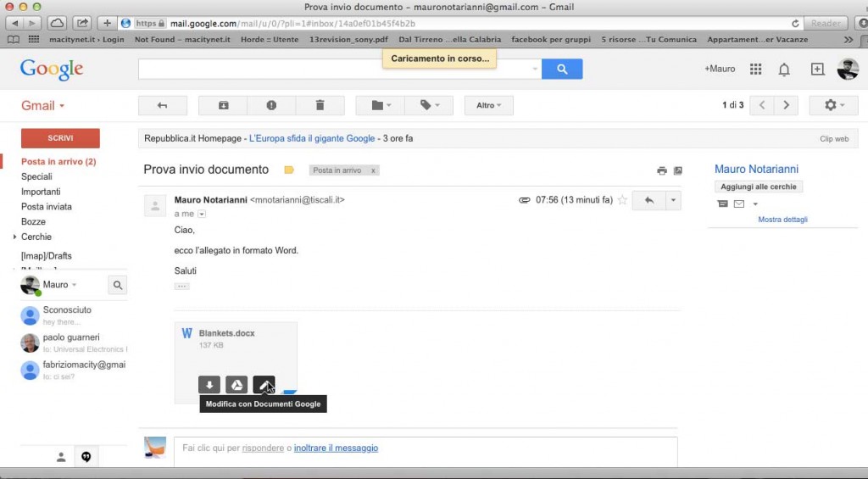
Task: Click the Safari share icon
Action: tap(82, 23)
